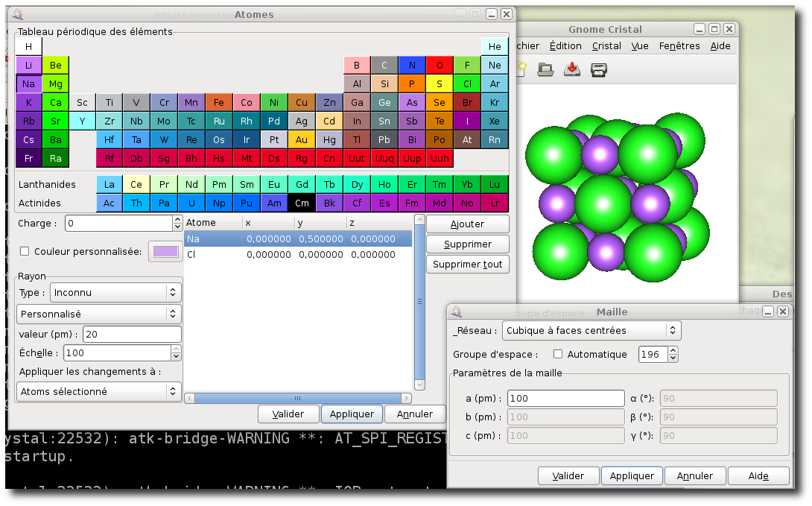Viewport: 812px width, 506px height.
Task: Click the Save toolbar icon with red arrow
Action: (572, 69)
